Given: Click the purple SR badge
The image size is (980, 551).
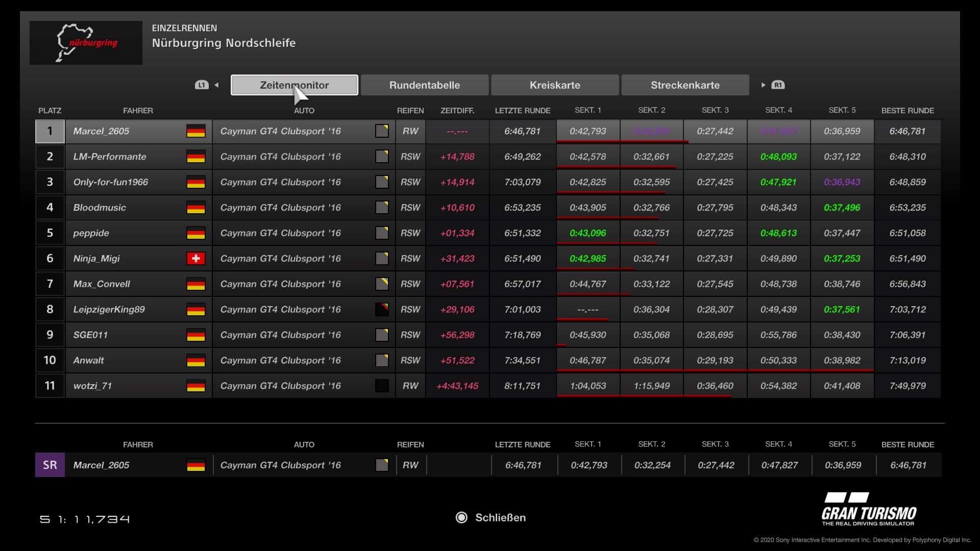Looking at the screenshot, I should pos(50,465).
